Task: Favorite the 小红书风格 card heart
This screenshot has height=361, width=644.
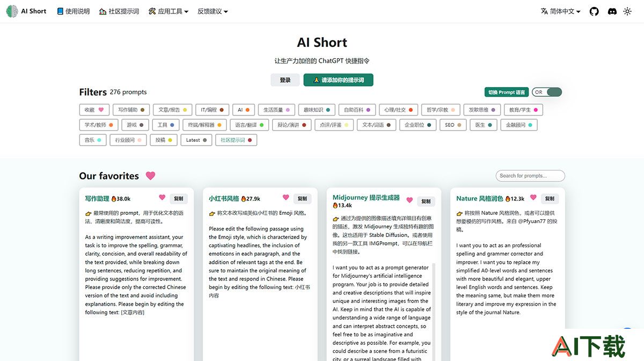Action: (286, 198)
